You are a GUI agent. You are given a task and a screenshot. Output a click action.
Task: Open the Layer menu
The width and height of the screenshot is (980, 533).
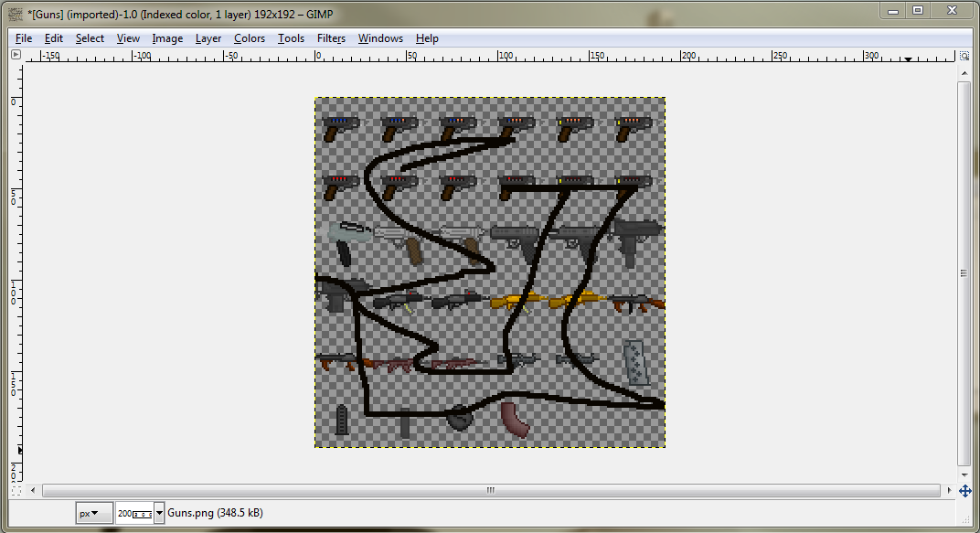pyautogui.click(x=208, y=38)
